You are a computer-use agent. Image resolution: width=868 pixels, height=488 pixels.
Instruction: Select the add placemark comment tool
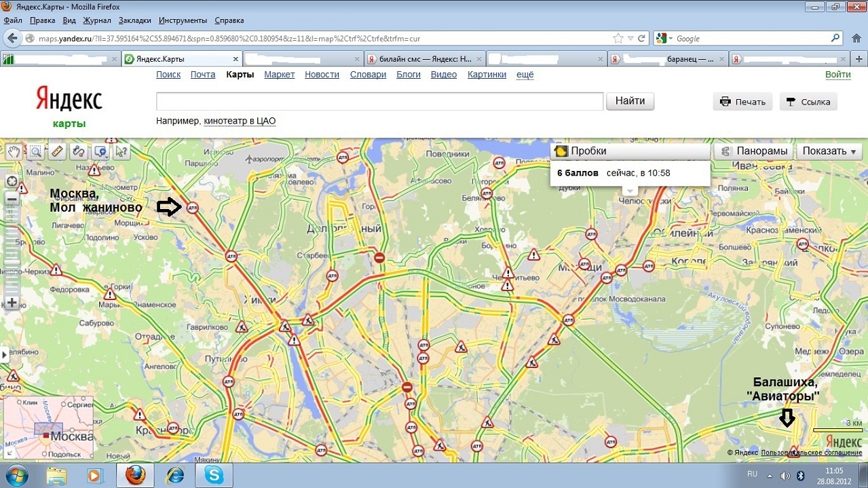99,151
